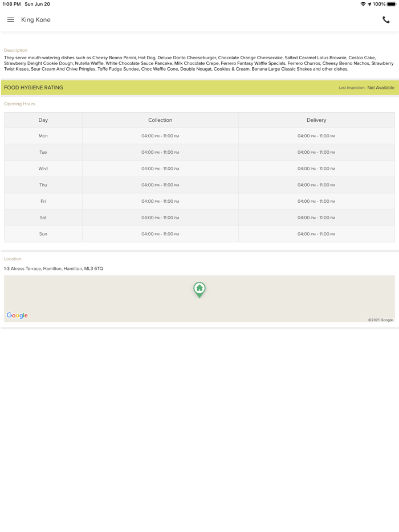Select the Sat row day cell
The image size is (399, 532).
(x=43, y=218)
